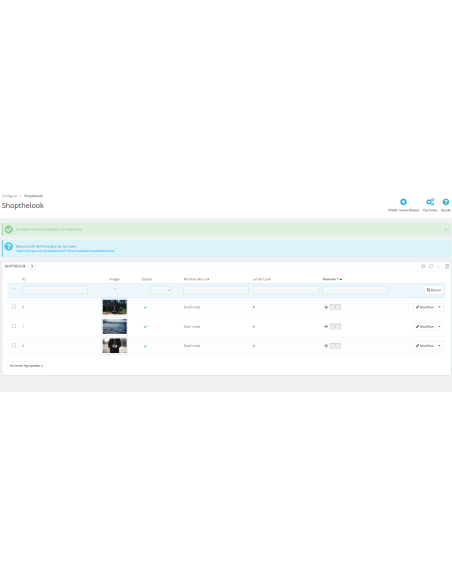Open the Ayuda help icon
452x584 pixels.
(x=446, y=202)
